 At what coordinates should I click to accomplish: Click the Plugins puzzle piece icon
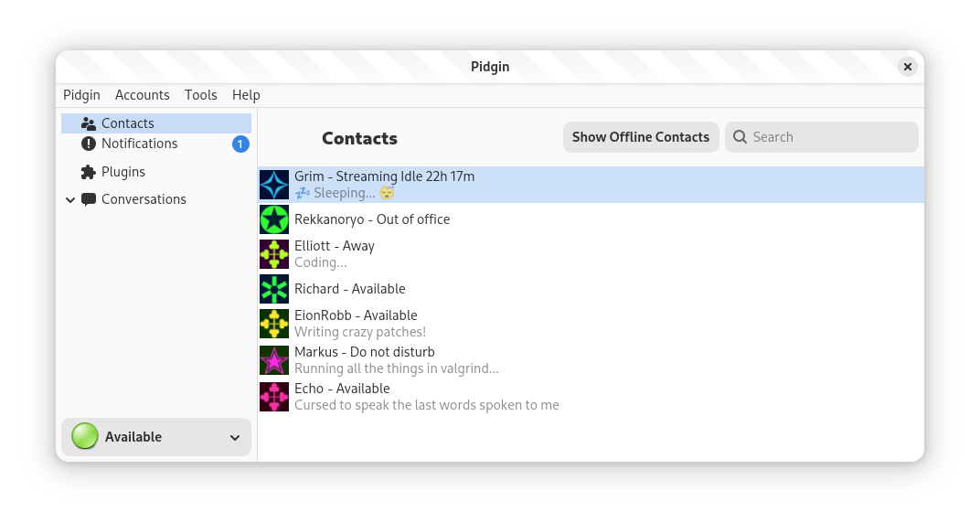tap(89, 172)
